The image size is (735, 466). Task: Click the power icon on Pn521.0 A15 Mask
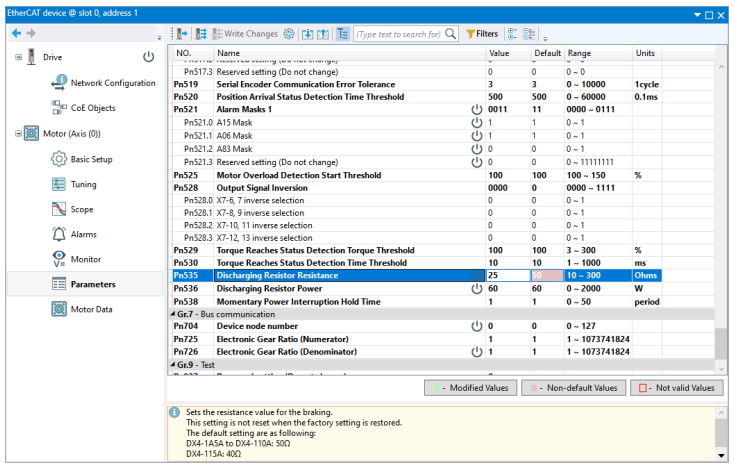[477, 122]
